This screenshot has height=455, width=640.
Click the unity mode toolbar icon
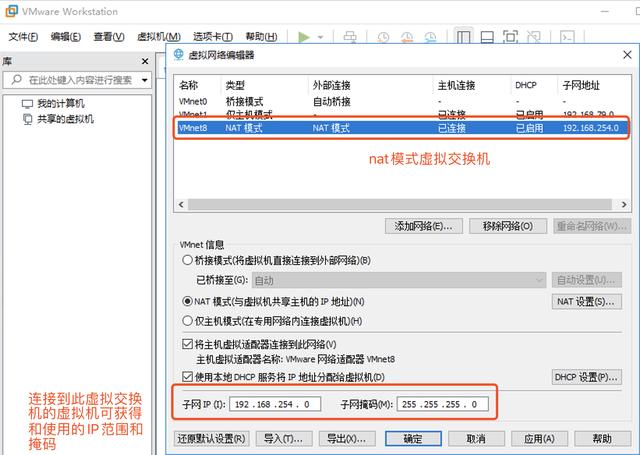coord(533,37)
